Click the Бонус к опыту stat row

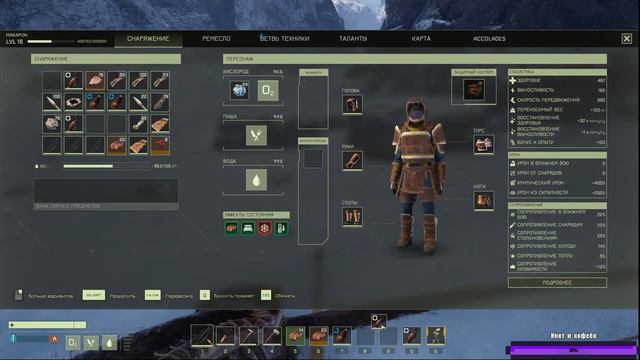coord(557,142)
